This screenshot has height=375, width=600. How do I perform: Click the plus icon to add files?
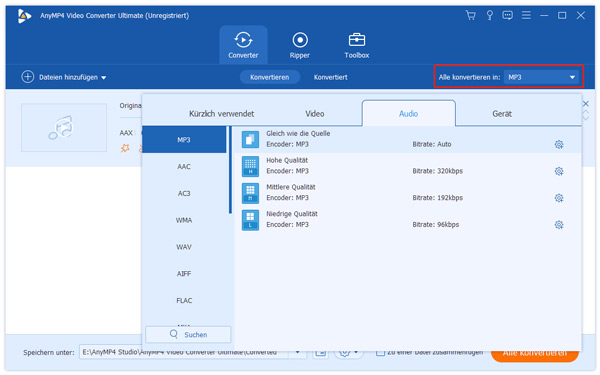pos(28,77)
